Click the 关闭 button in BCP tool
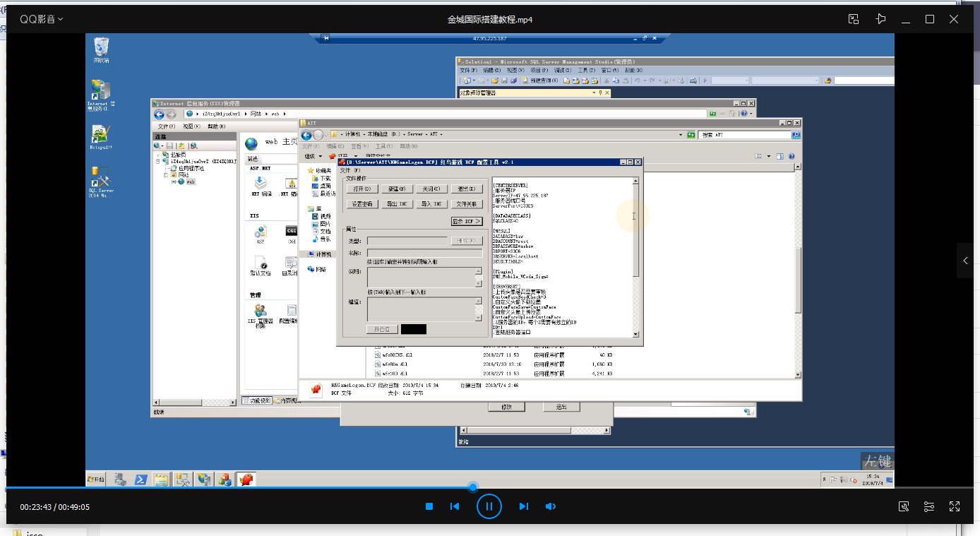 431,189
